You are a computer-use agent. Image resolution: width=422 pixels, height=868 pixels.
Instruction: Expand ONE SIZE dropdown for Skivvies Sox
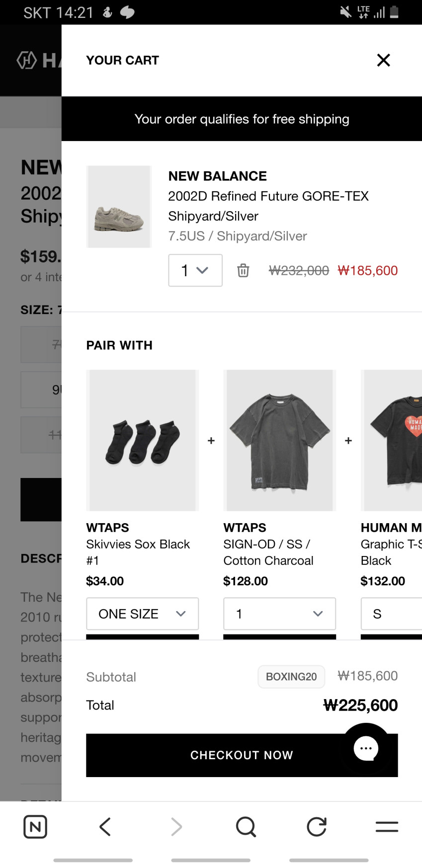142,614
